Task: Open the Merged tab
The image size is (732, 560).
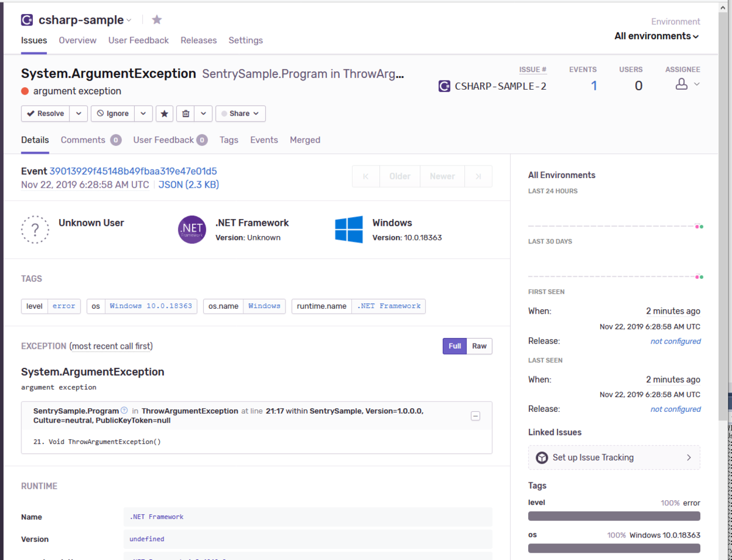Action: click(305, 140)
